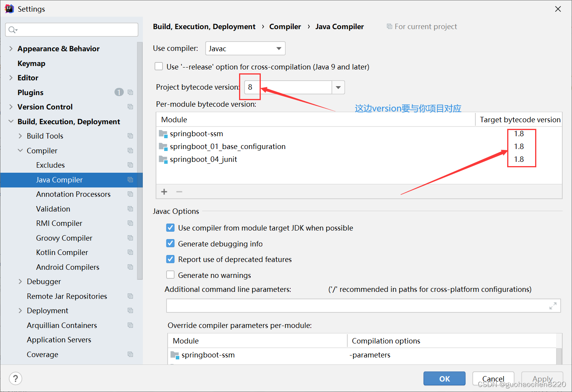Click the OK button
Screen dimensions: 572x392
pyautogui.click(x=444, y=378)
